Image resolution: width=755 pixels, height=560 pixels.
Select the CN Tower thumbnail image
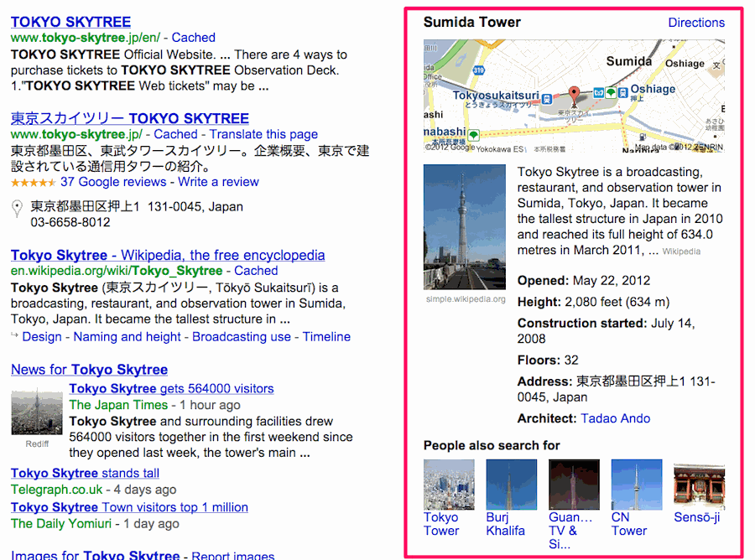(637, 485)
